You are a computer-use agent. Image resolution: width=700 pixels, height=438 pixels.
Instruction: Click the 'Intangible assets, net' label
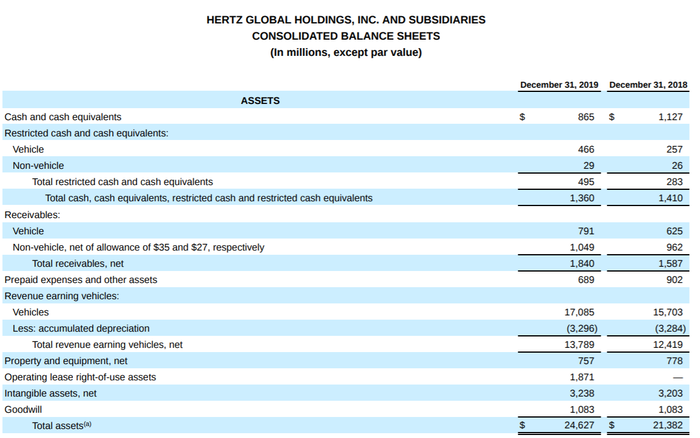click(50, 394)
